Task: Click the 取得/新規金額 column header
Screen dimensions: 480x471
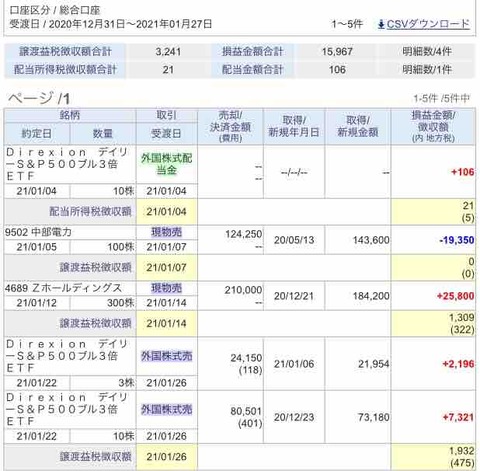Action: 358,127
